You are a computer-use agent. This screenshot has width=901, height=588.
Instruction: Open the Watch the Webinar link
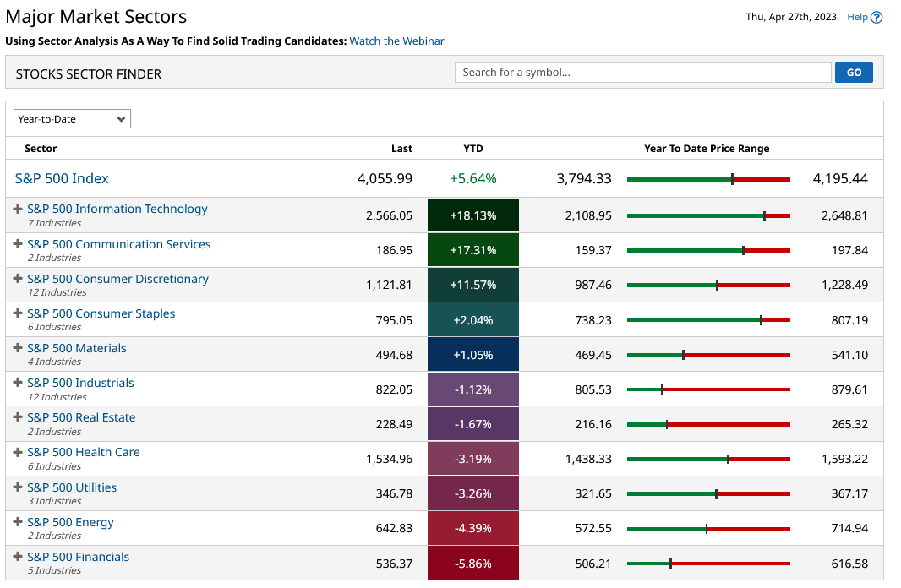pyautogui.click(x=396, y=41)
